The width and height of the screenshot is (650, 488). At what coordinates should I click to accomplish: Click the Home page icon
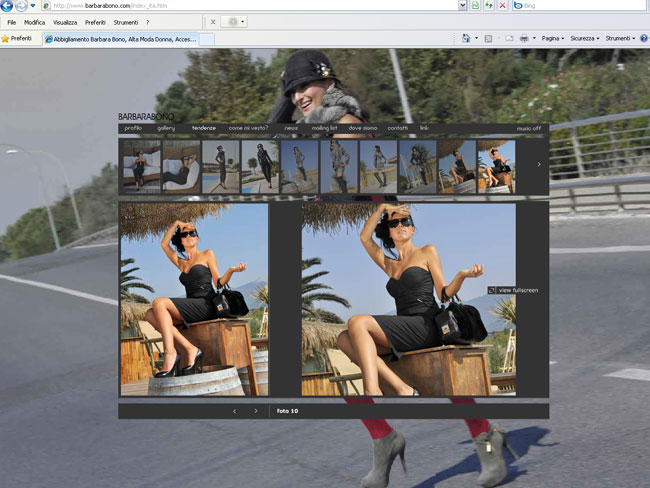coord(466,38)
